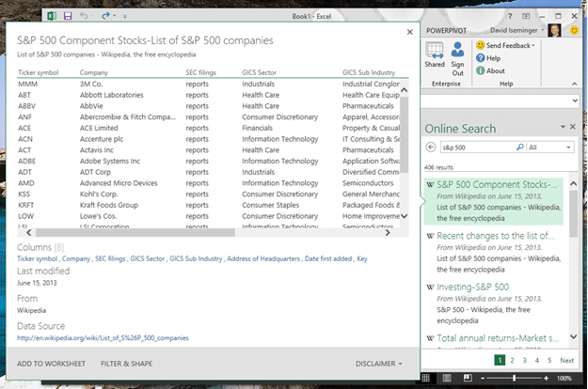Click the Address of Headquarters column link
Viewport: 588px width, 389px height.
[x=263, y=258]
